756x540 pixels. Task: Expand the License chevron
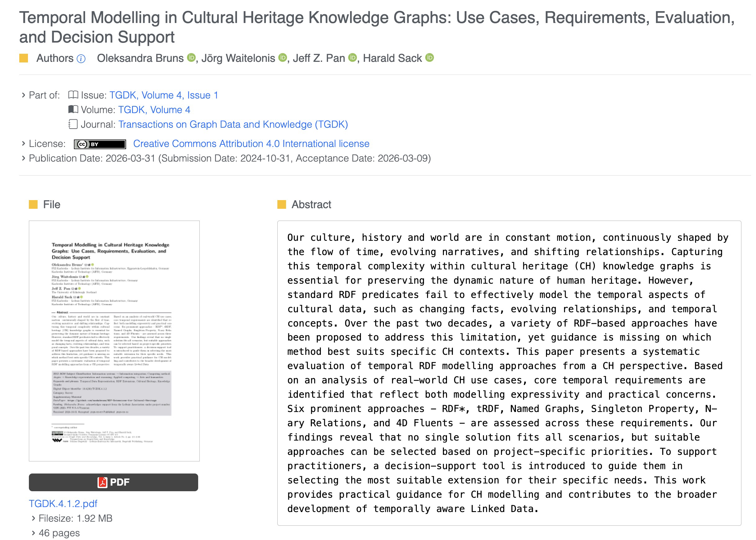(x=23, y=144)
